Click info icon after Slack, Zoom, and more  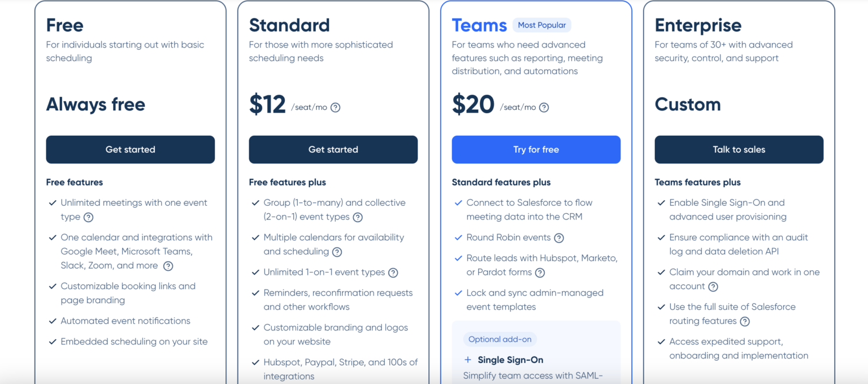coord(168,266)
